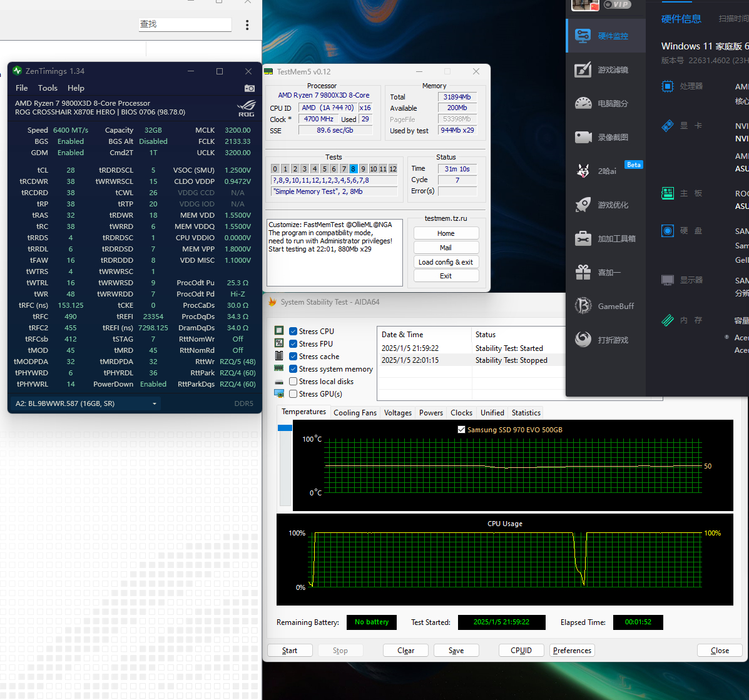Viewport: 749px width, 700px height.
Task: Click the 硬盘 disk icon
Action: click(x=667, y=231)
